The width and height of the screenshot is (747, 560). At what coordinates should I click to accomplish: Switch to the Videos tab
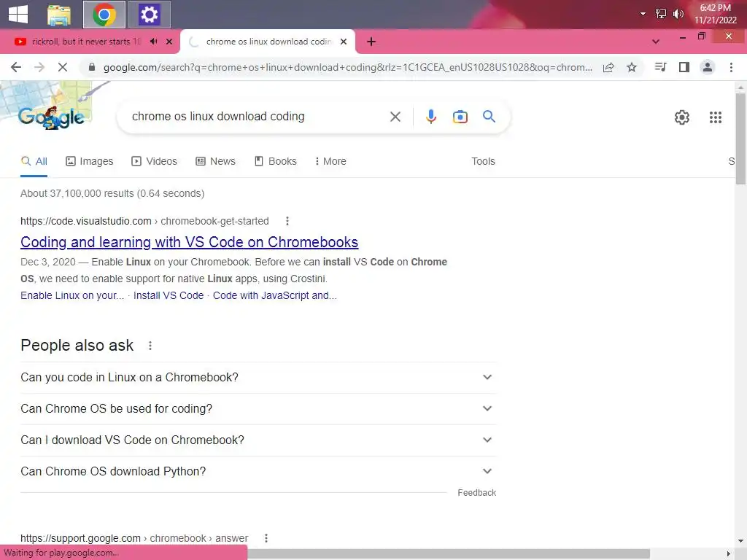tap(155, 161)
